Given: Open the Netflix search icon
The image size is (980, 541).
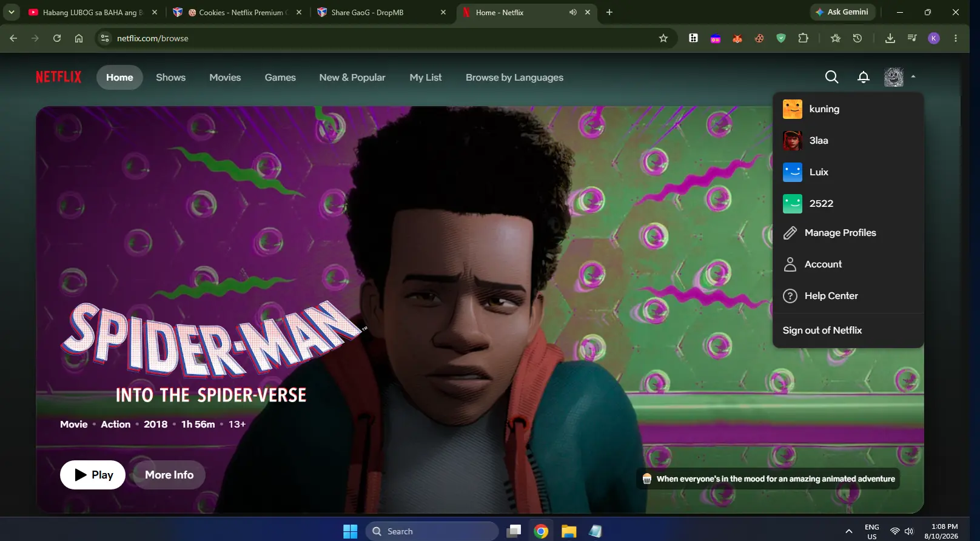Looking at the screenshot, I should click(831, 77).
